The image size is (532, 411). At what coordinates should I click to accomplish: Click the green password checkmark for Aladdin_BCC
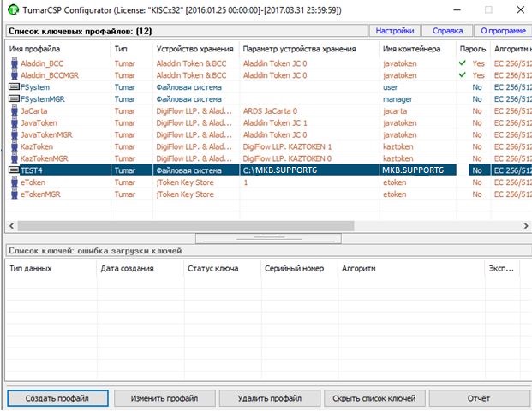(463, 63)
